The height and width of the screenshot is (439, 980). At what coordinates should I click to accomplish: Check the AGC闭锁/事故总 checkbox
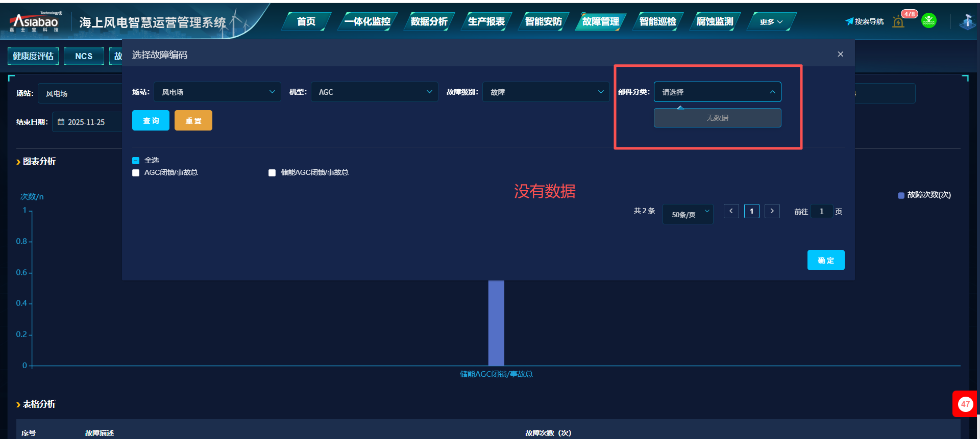136,173
